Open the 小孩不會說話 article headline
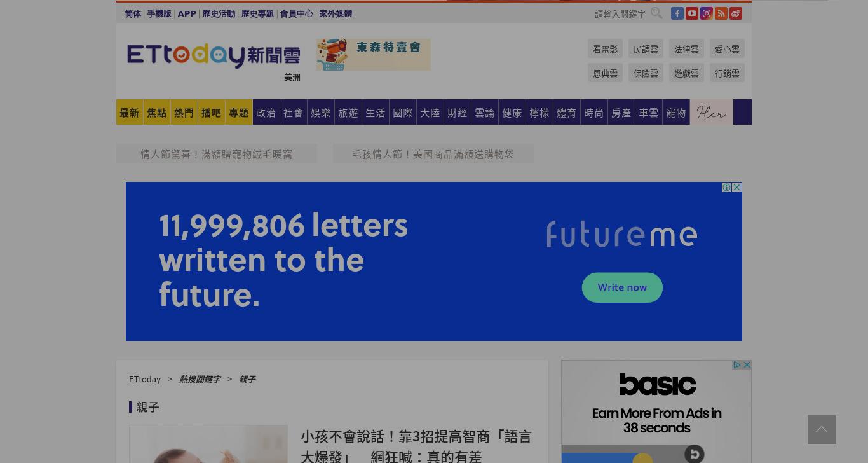The height and width of the screenshot is (463, 868). pos(416,446)
